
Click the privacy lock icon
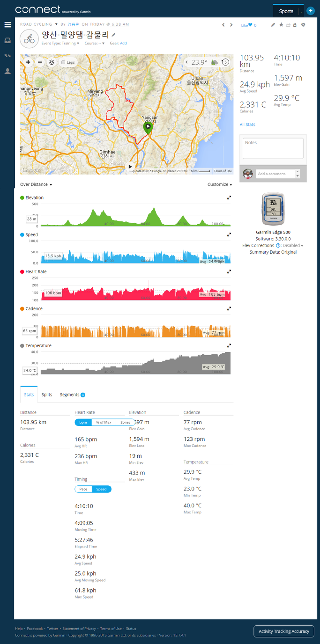[x=295, y=25]
